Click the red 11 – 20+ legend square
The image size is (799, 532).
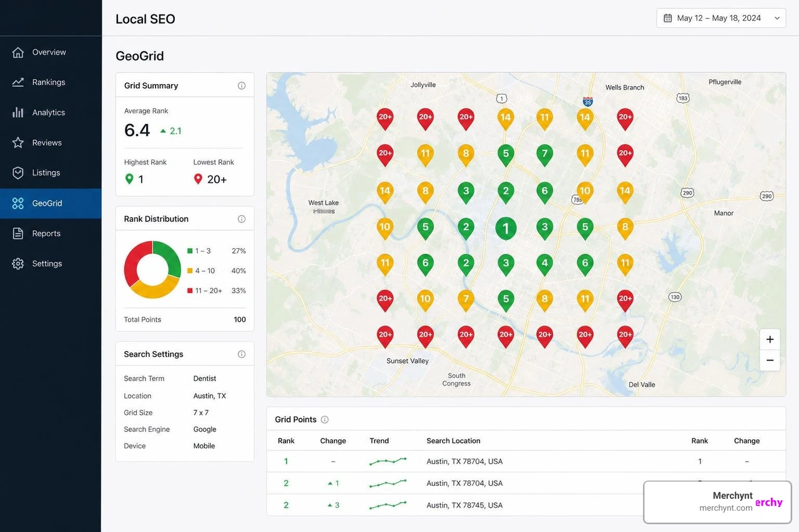point(190,291)
